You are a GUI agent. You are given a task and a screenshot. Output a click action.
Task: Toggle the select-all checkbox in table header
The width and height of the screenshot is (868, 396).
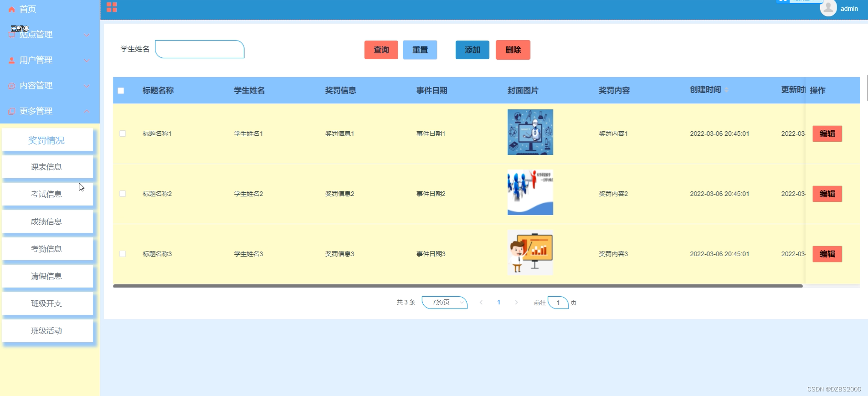tap(121, 91)
